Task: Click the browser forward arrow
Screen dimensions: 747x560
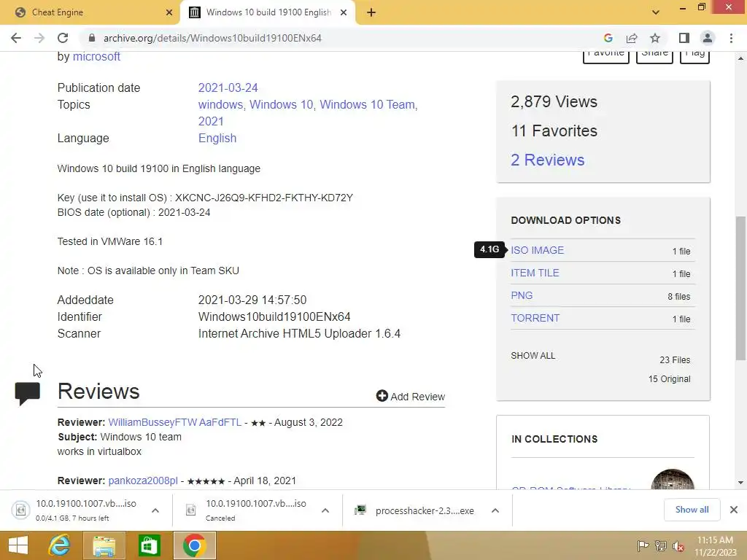Action: (x=39, y=38)
